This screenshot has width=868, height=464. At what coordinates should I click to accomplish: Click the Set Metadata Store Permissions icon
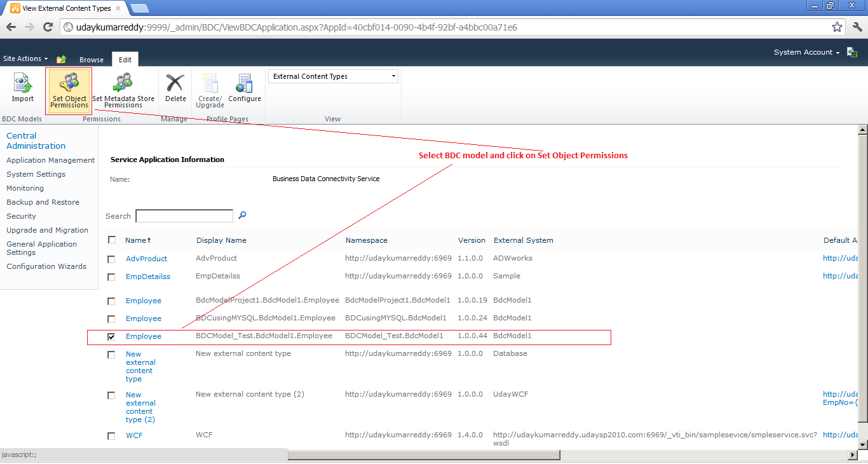click(123, 89)
